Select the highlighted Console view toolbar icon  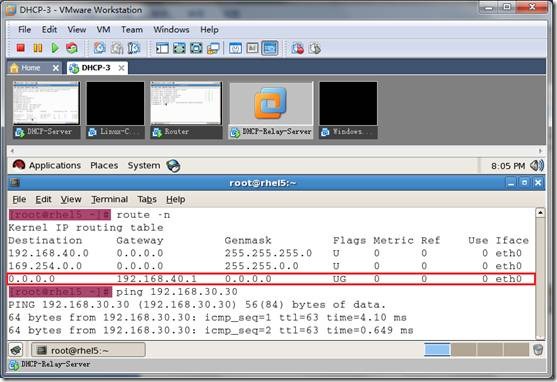point(270,48)
